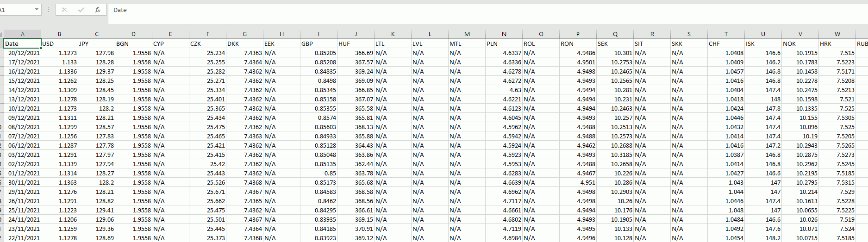Click the date cell 20/12/2021

click(23, 53)
